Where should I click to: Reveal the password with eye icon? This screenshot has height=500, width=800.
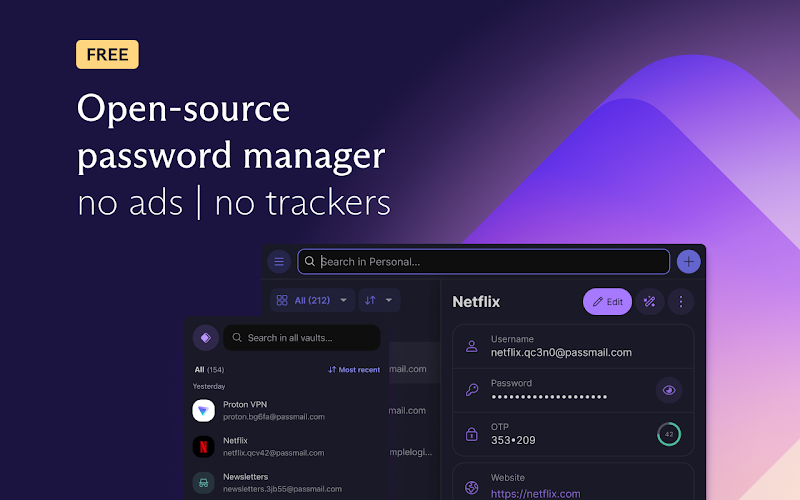[669, 390]
